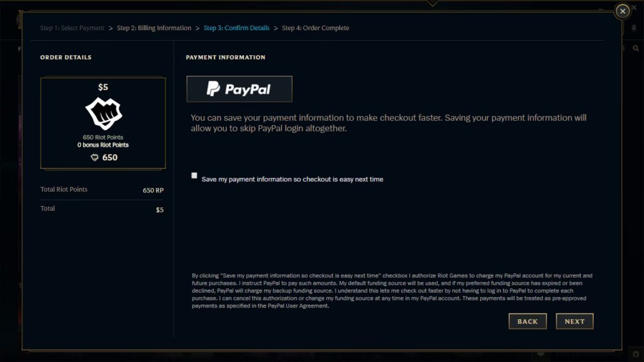This screenshot has width=644, height=362.
Task: Open the bug report icon at bottom right
Action: point(636,354)
